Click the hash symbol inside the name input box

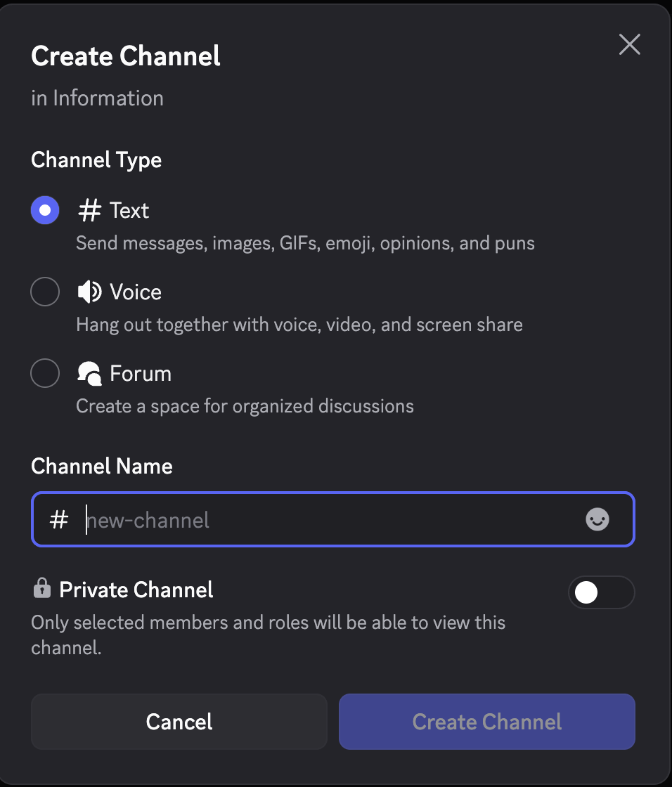pyautogui.click(x=59, y=520)
